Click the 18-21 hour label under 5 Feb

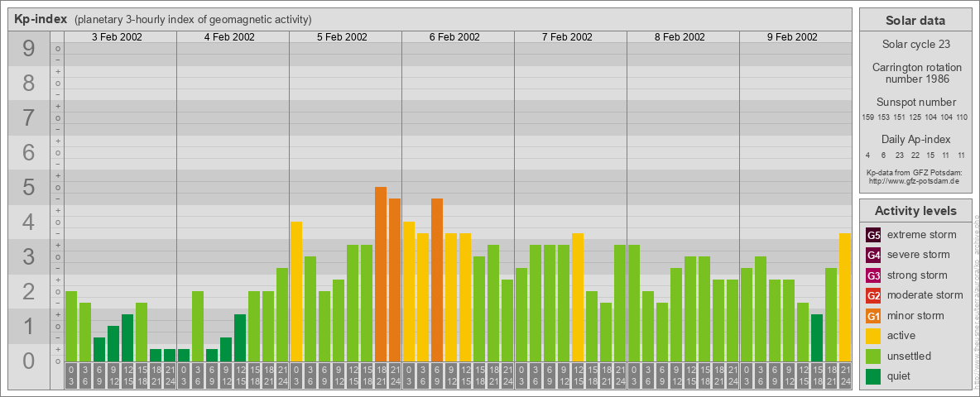[381, 376]
